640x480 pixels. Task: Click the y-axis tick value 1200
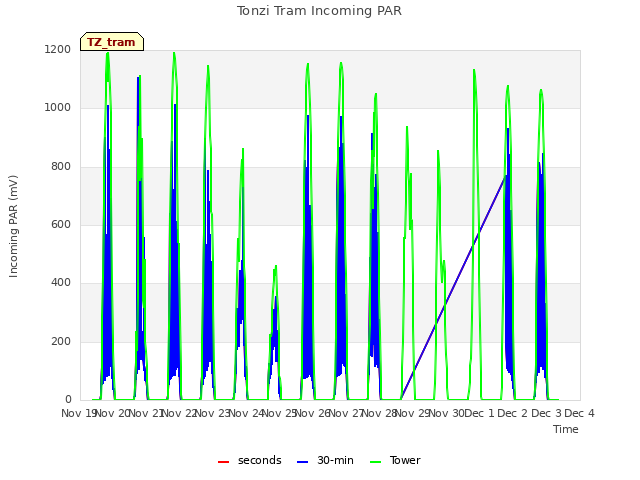pos(58,49)
